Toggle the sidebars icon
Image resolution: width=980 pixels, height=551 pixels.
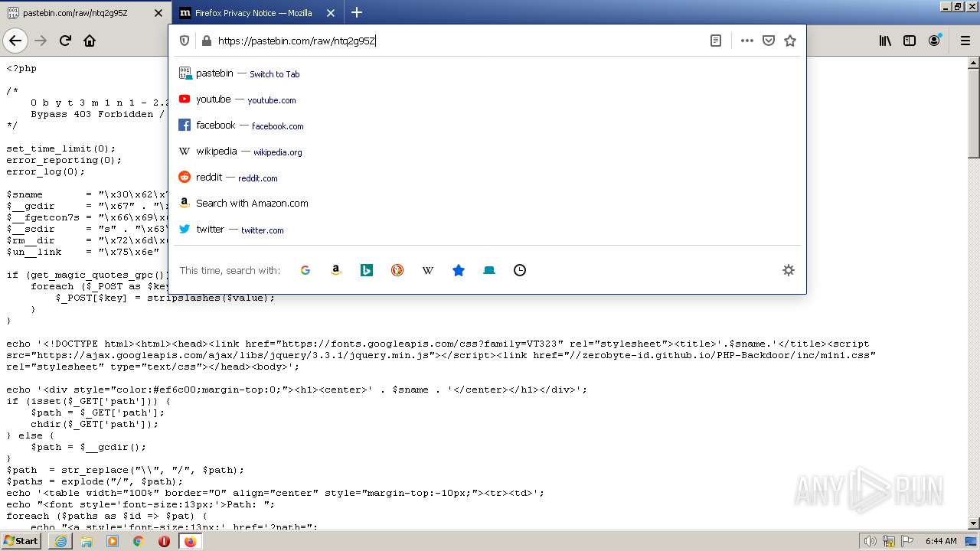910,41
